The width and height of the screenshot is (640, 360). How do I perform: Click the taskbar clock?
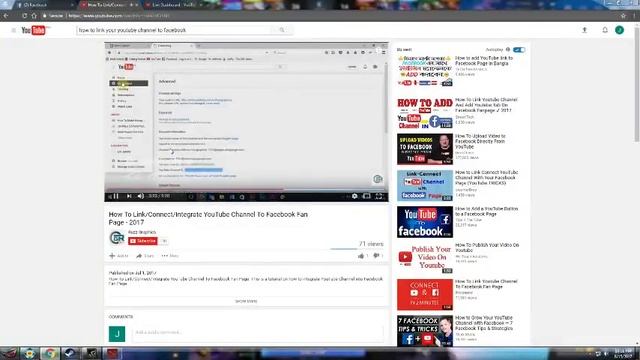pos(623,353)
